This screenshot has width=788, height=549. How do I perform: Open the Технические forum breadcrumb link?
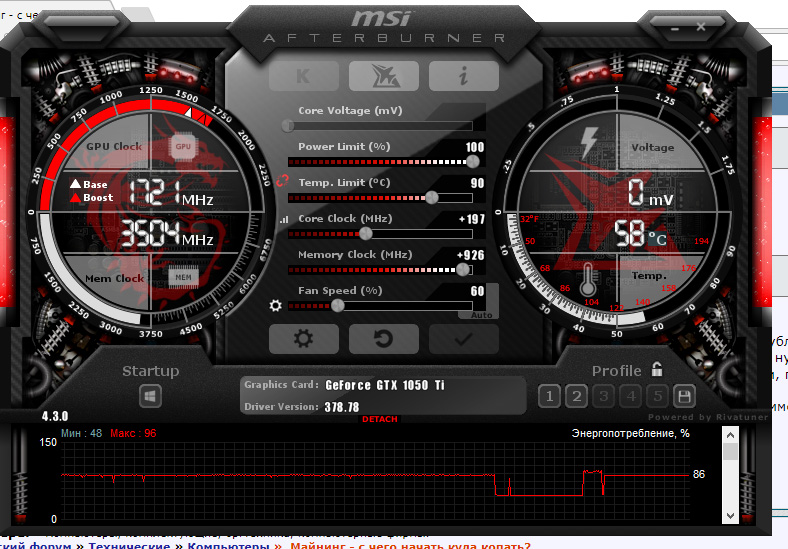click(x=129, y=546)
